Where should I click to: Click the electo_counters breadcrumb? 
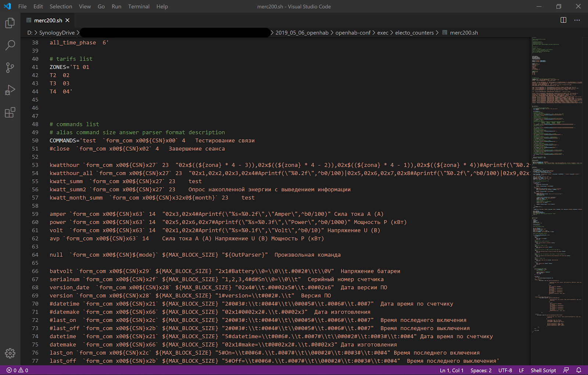[x=414, y=33]
